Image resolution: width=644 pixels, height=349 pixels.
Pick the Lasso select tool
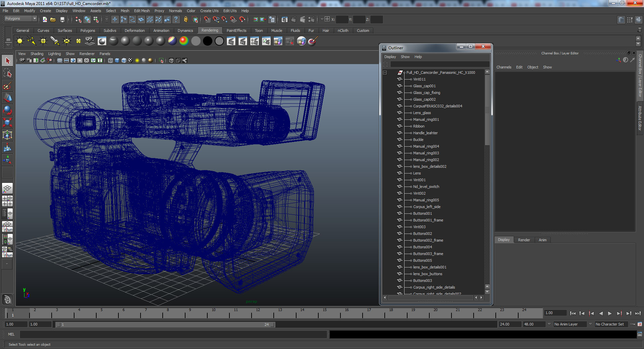point(7,73)
